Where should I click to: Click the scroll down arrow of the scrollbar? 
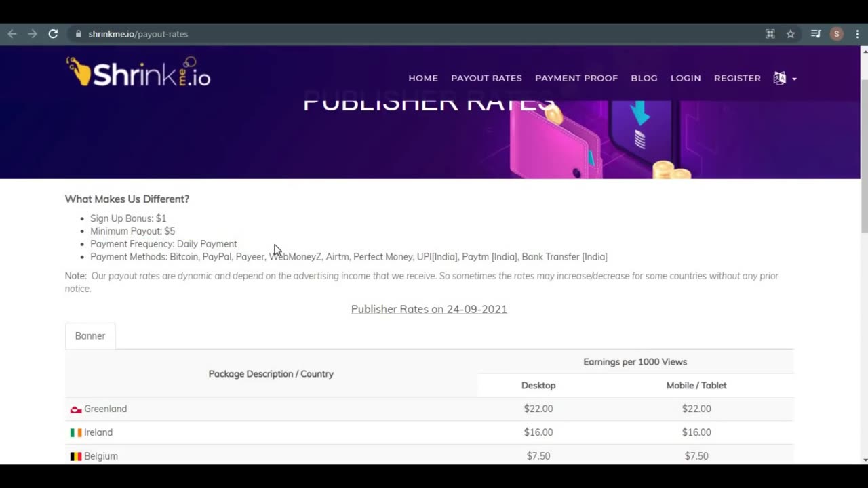[x=864, y=460]
